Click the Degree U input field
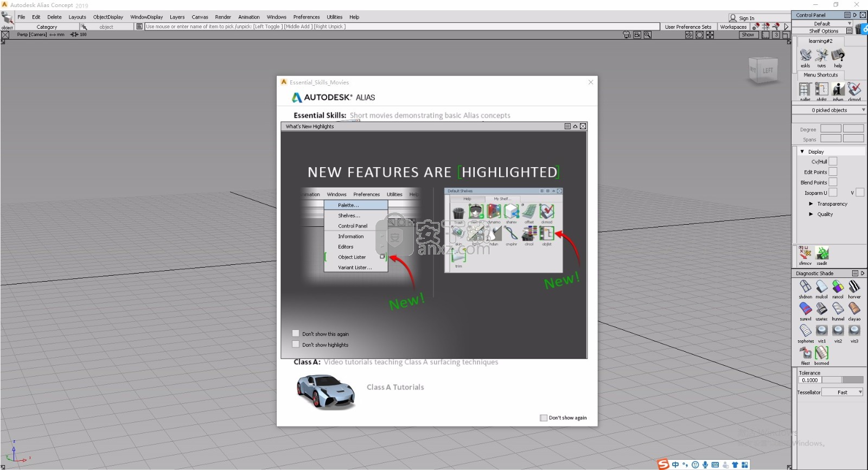This screenshot has width=868, height=470. coord(831,129)
